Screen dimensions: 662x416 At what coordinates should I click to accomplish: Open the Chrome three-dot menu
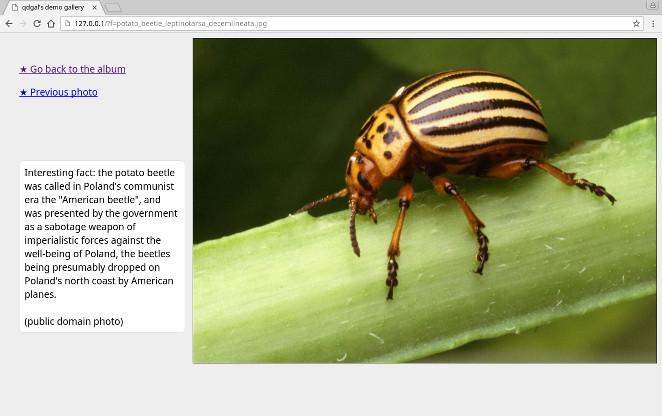tap(653, 23)
